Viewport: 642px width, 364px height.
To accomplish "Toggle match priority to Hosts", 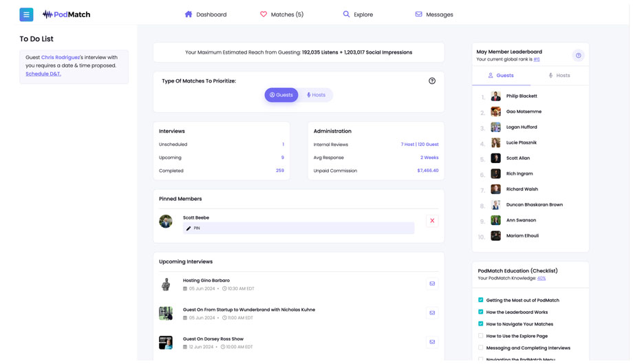I will pyautogui.click(x=317, y=95).
